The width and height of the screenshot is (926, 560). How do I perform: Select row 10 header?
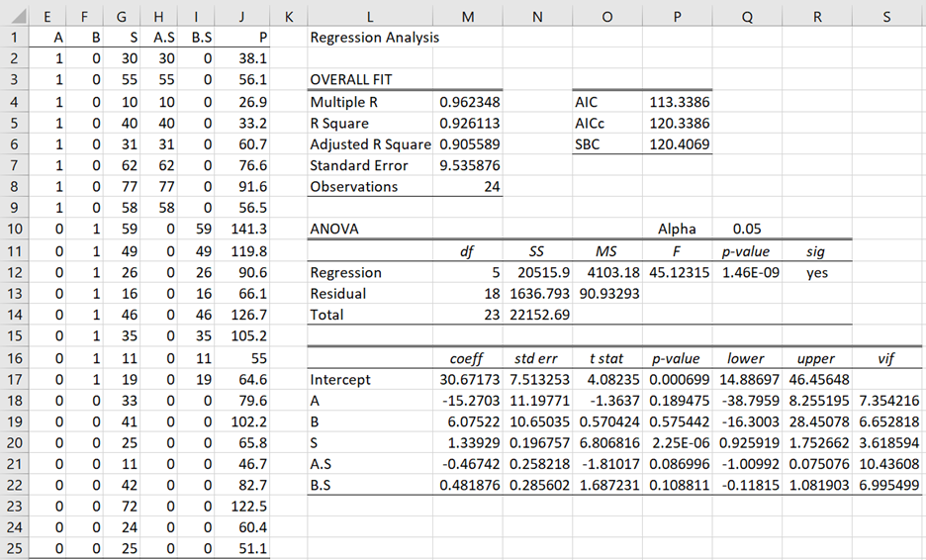[14, 229]
